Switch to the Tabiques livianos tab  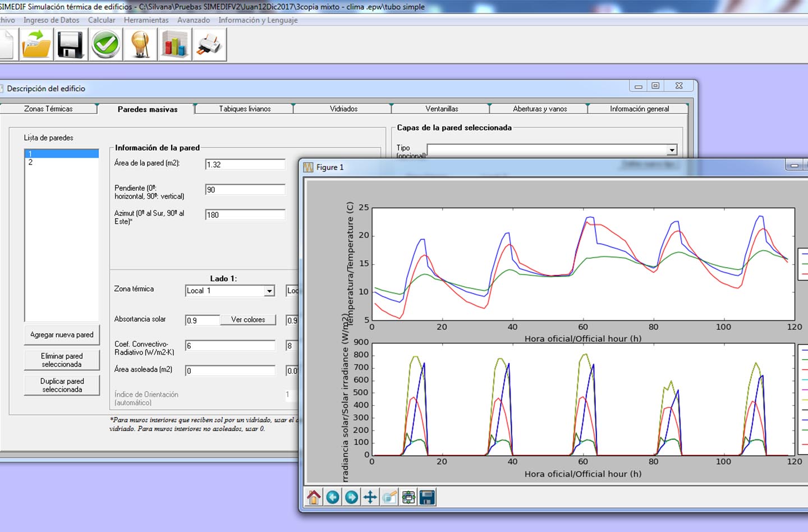[x=245, y=109]
